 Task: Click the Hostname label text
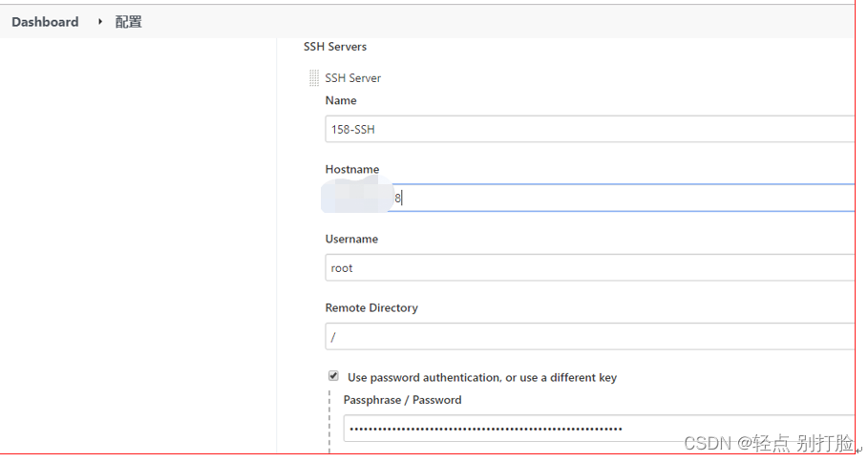point(352,169)
